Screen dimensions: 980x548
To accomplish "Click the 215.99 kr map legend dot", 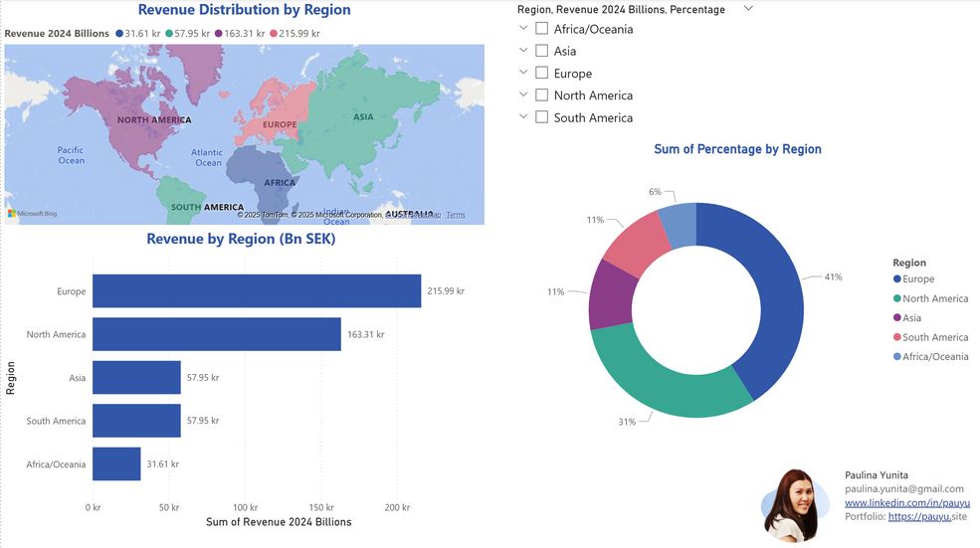I will tap(274, 34).
